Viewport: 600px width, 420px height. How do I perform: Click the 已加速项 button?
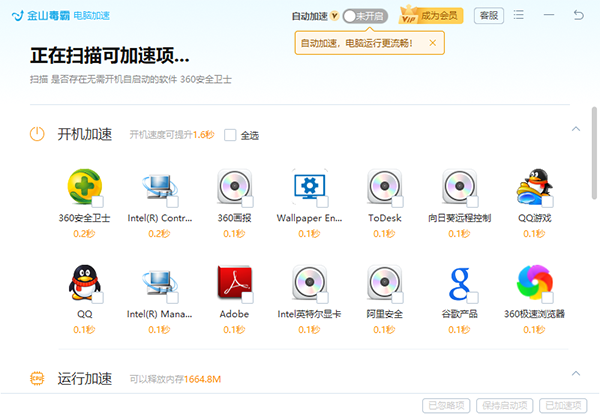[x=563, y=405]
